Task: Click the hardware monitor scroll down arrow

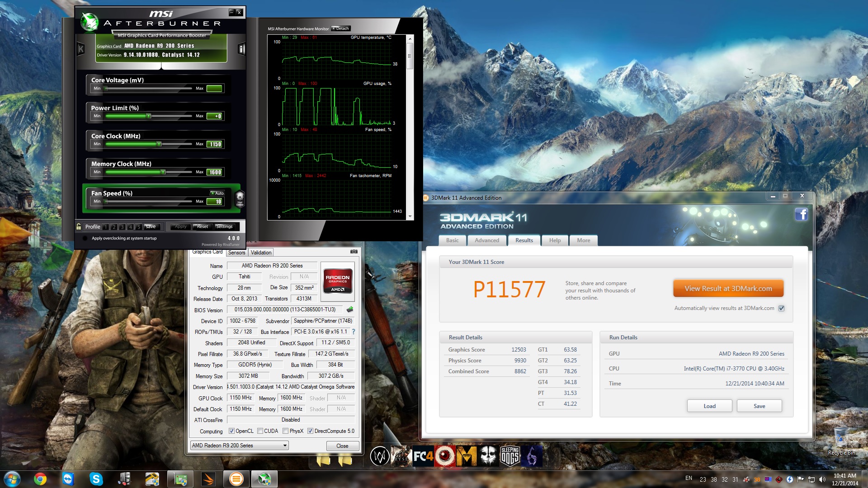Action: (410, 217)
